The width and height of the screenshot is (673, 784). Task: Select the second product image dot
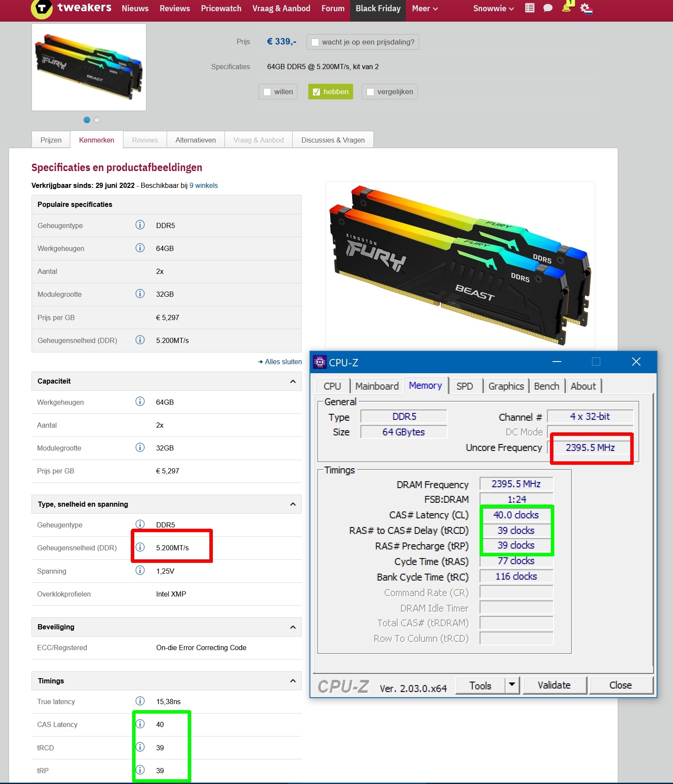[97, 120]
